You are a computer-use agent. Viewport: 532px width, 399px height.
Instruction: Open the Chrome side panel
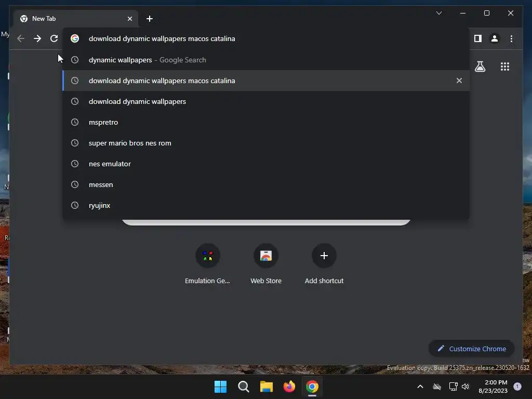click(478, 38)
